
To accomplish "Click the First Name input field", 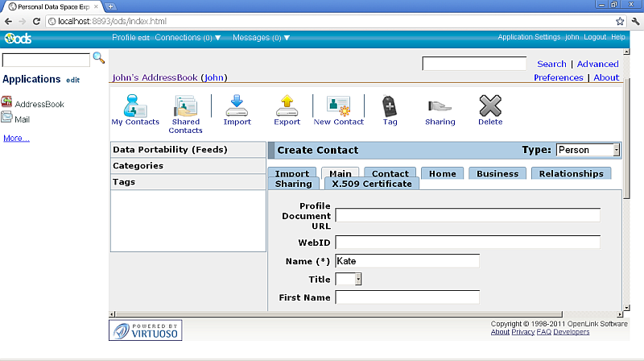I will pyautogui.click(x=407, y=297).
